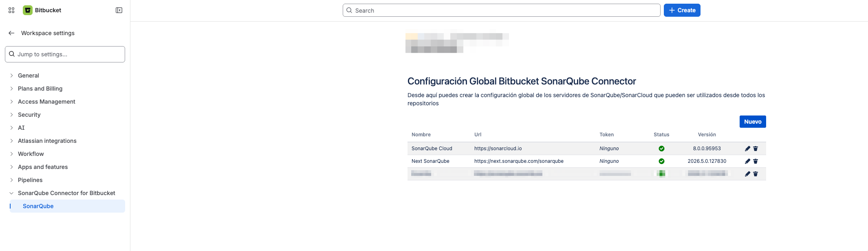Click the https://sonarcloud.io URL cell
Viewport: 868px width, 251px height.
tap(498, 149)
